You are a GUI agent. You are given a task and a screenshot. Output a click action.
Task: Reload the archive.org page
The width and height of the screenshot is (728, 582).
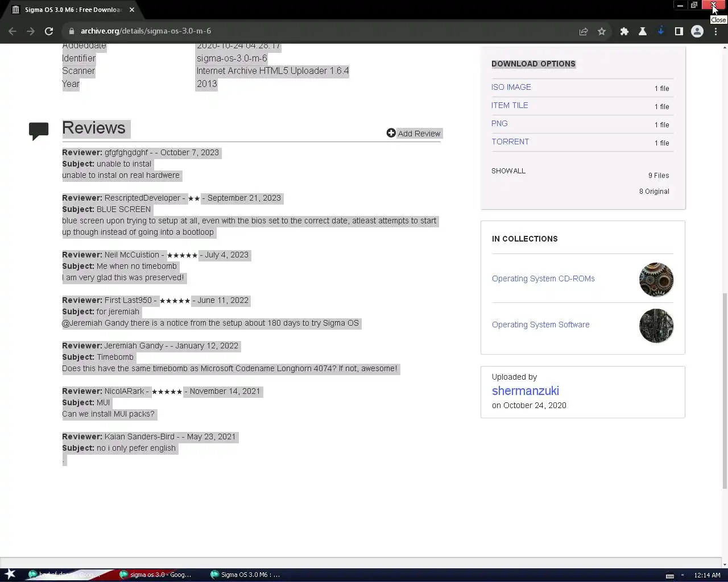[x=49, y=31]
